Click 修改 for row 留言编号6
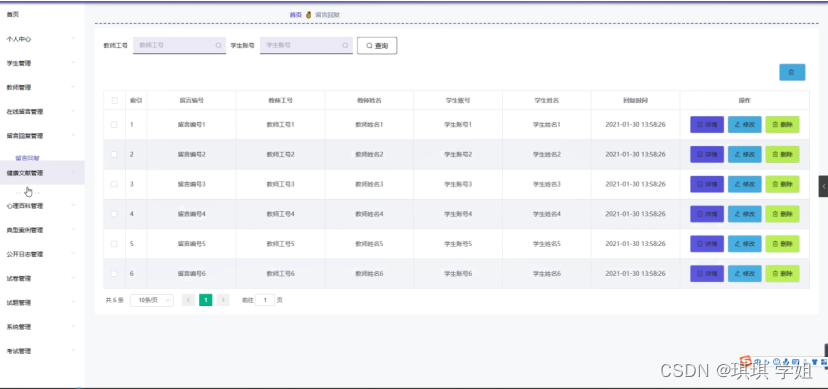Viewport: 828px width, 389px height. [x=745, y=273]
